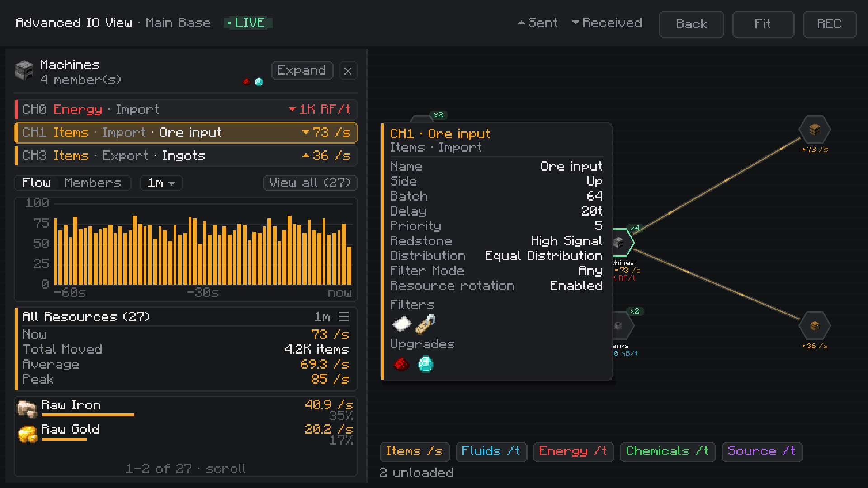Close the Machines panel with X
Screen dimensions: 868x488
pyautogui.click(x=348, y=71)
